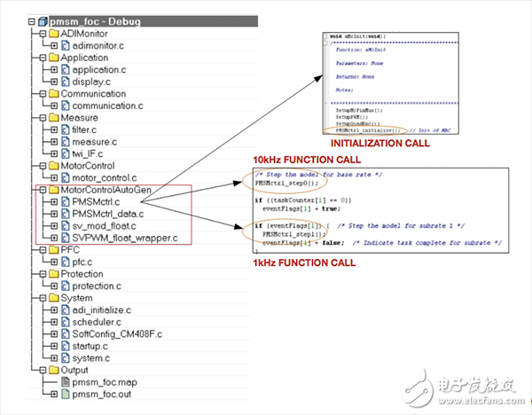
Task: Click the pmsm_foc.map document icon
Action: [64, 380]
